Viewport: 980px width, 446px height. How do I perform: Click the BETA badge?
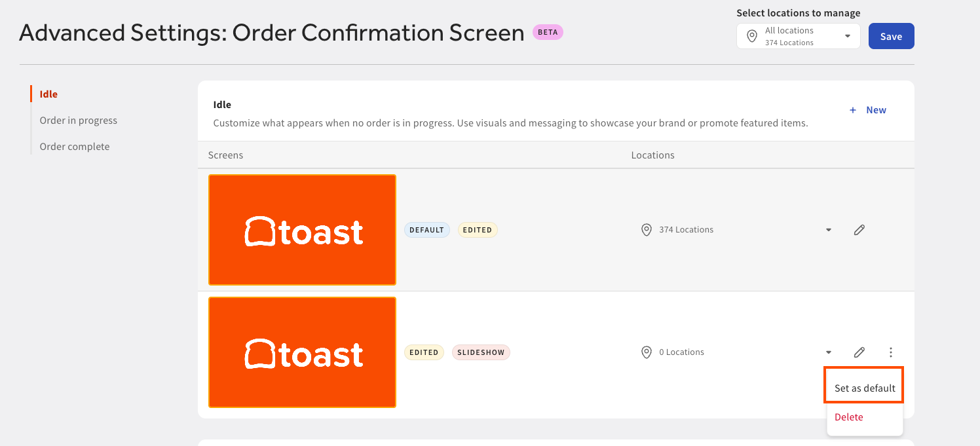pyautogui.click(x=548, y=32)
